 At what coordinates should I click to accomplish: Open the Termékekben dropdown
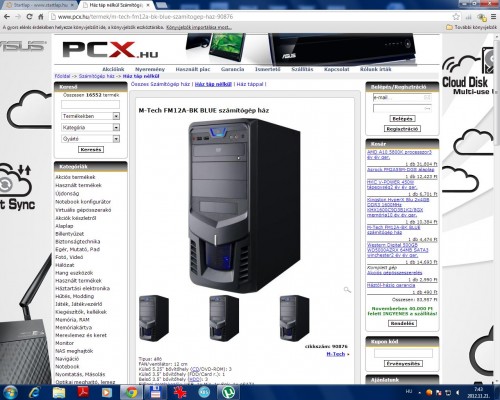tap(90, 116)
